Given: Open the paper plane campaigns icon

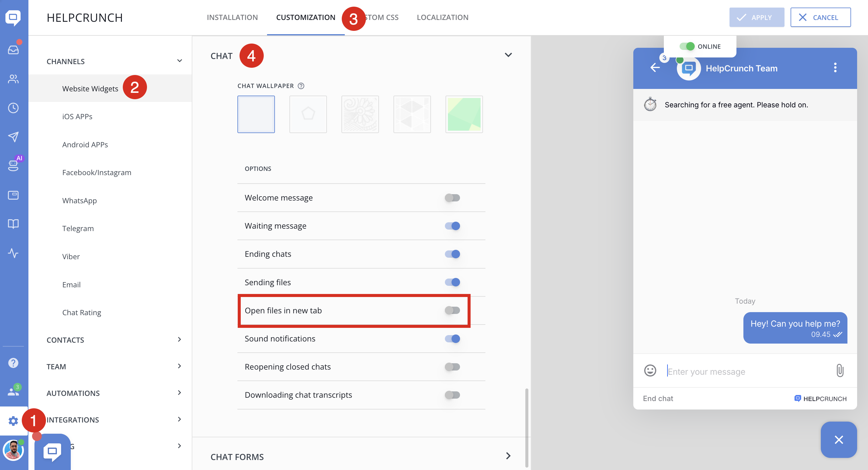Looking at the screenshot, I should [x=13, y=137].
